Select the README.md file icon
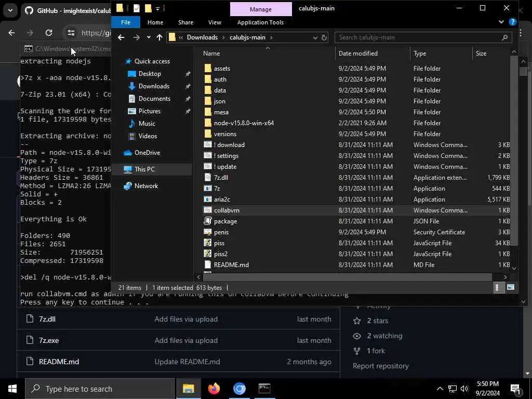This screenshot has width=532, height=399. tap(208, 264)
